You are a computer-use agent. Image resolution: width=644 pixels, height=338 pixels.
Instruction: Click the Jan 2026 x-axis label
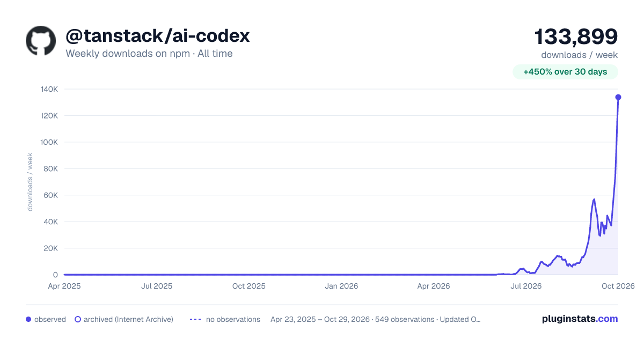(x=341, y=286)
